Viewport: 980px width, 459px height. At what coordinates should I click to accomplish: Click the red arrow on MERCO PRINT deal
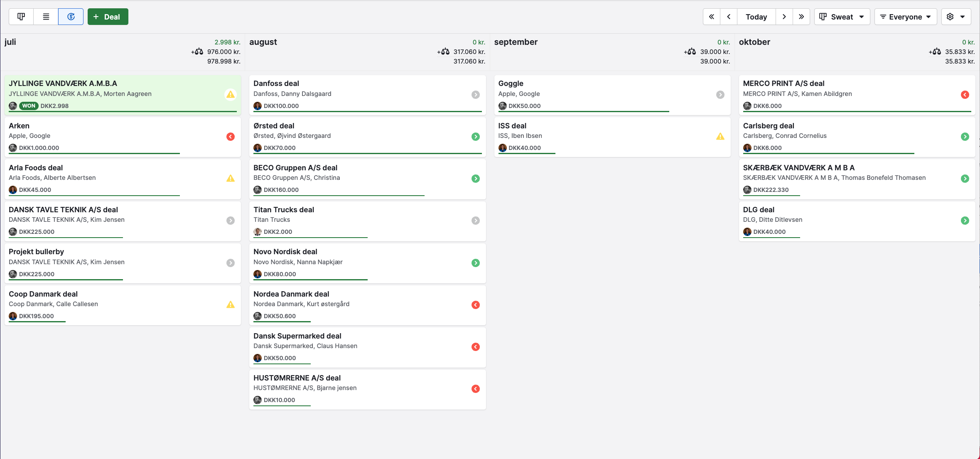(x=965, y=95)
